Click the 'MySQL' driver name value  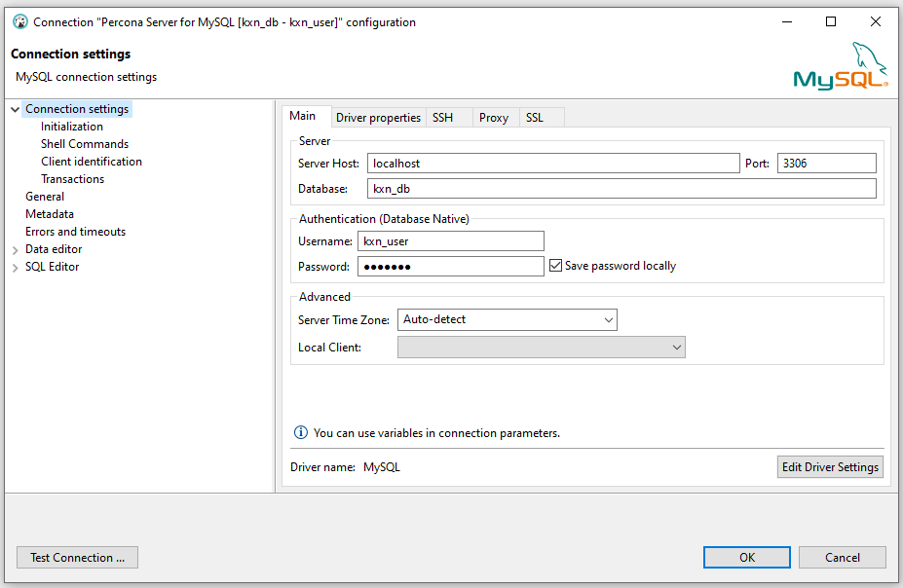tap(381, 467)
